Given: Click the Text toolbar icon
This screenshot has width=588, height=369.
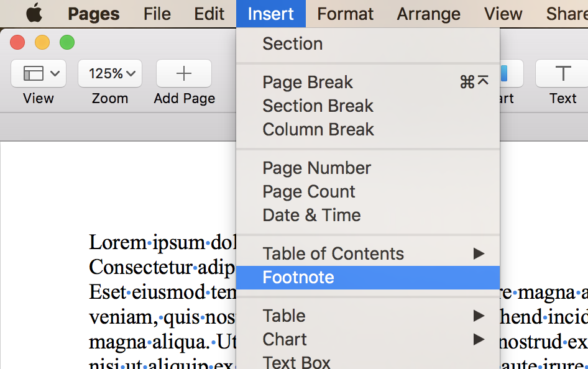Looking at the screenshot, I should click(x=563, y=74).
